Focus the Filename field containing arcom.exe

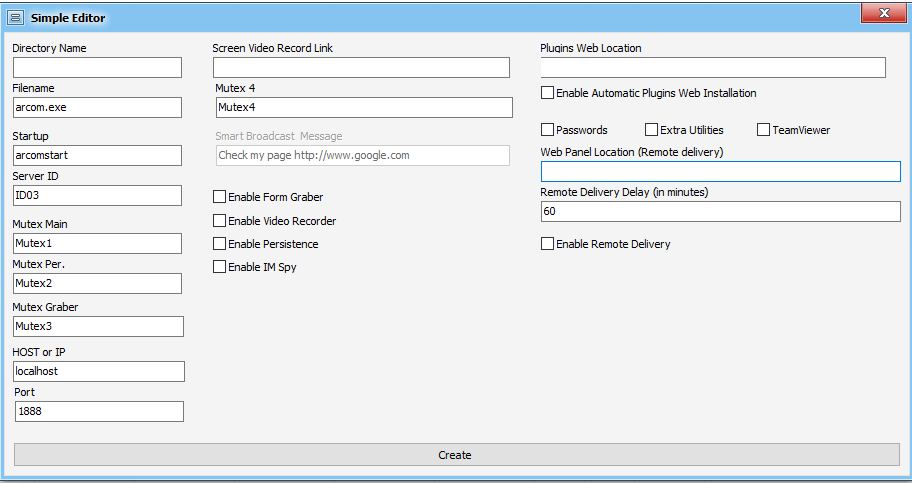coord(97,107)
